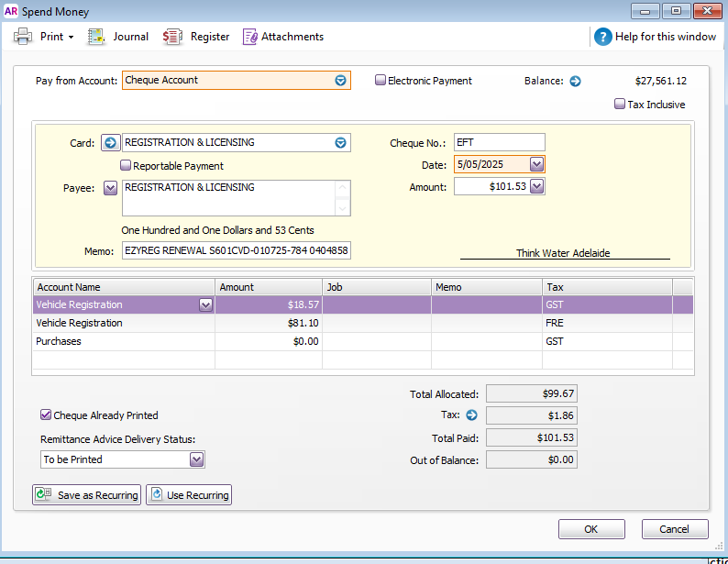Viewport: 728px width, 564px height.
Task: Open the Payee address dropdown
Action: click(x=110, y=188)
